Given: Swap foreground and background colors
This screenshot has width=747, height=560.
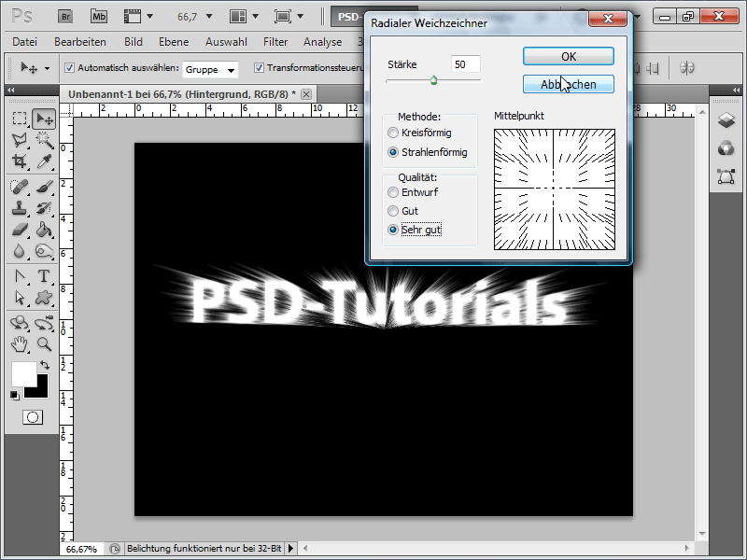Looking at the screenshot, I should tap(45, 365).
